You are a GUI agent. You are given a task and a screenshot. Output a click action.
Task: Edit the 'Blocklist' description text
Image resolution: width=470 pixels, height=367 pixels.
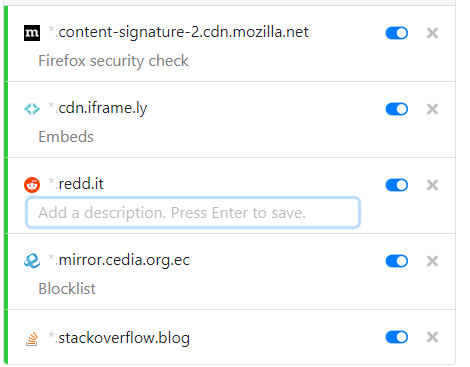tap(67, 289)
